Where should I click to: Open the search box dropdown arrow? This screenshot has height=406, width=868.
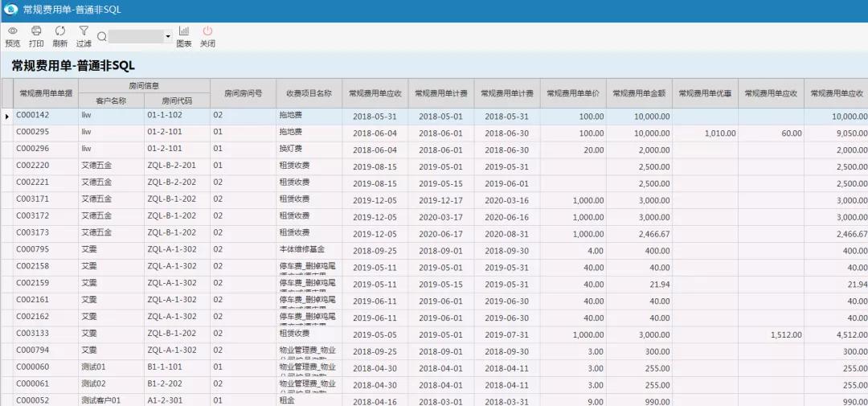tap(168, 36)
